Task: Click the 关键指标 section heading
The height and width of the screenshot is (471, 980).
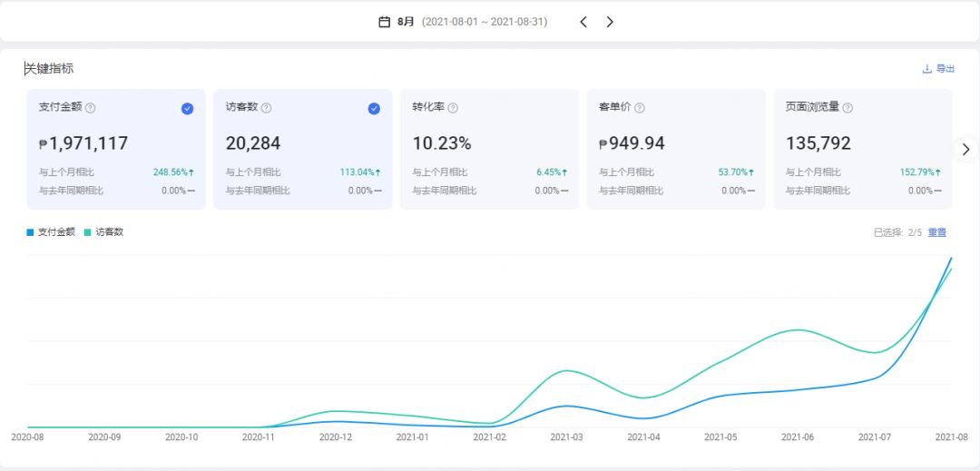Action: 49,69
